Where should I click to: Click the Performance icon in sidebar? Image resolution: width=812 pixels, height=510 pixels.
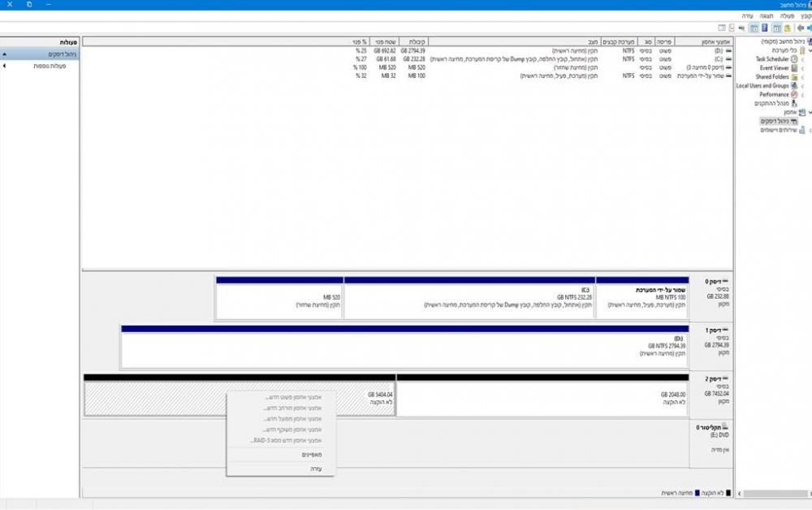[x=794, y=94]
